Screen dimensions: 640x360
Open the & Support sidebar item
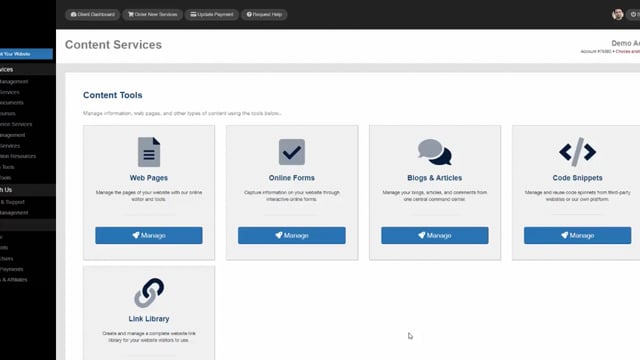(x=12, y=202)
